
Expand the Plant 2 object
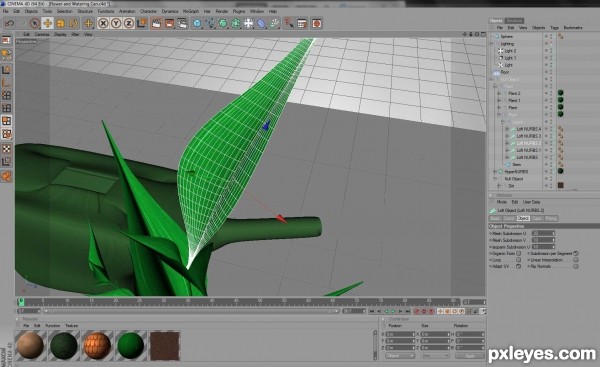tap(499, 93)
